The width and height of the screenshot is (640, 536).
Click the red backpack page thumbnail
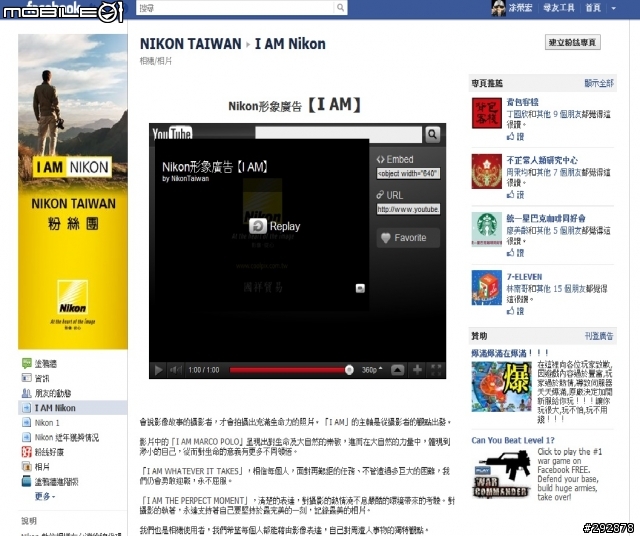(x=487, y=113)
